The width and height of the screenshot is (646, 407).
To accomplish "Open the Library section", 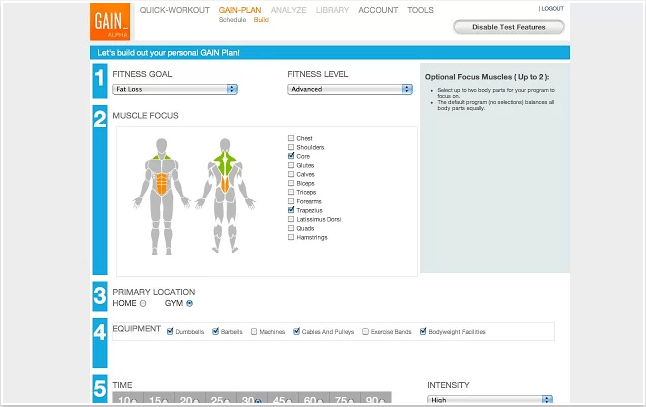I will [x=332, y=10].
